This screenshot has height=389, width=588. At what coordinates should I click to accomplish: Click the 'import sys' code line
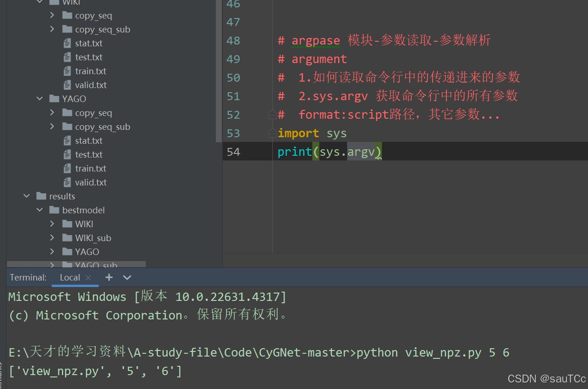(312, 133)
